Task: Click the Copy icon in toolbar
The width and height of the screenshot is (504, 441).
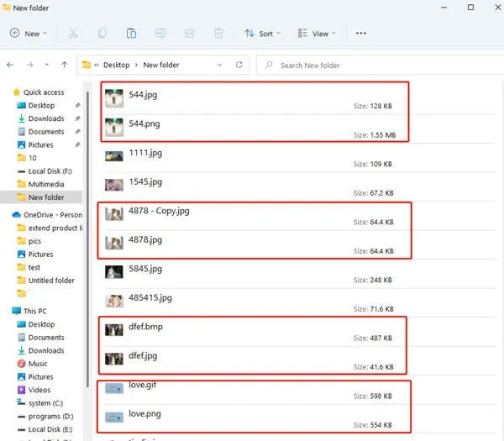Action: tap(102, 33)
